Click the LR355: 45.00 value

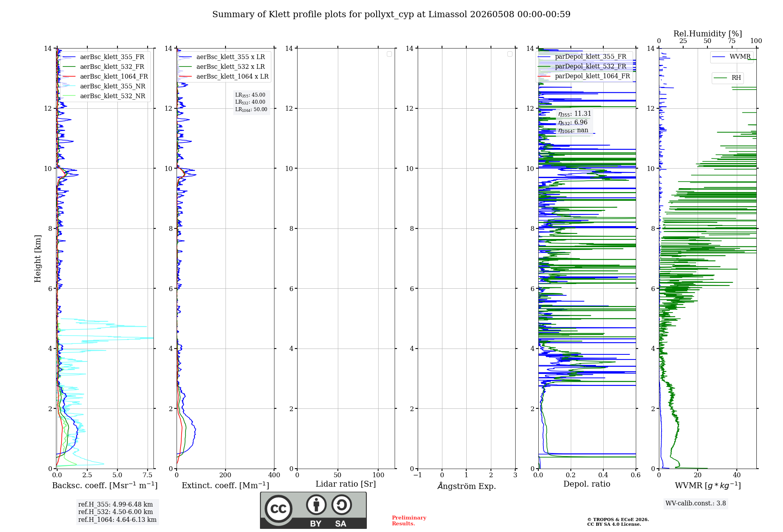pos(250,95)
